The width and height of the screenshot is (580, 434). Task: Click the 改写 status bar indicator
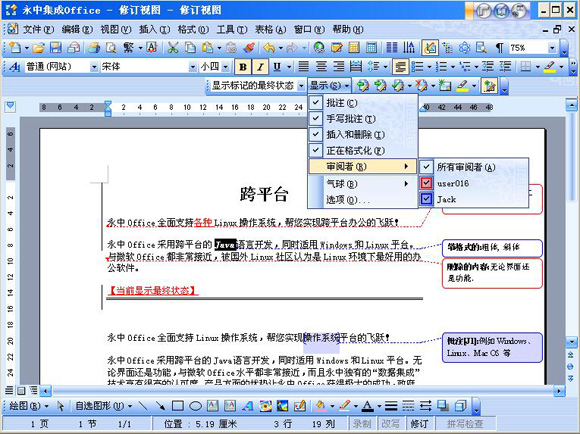(x=390, y=424)
